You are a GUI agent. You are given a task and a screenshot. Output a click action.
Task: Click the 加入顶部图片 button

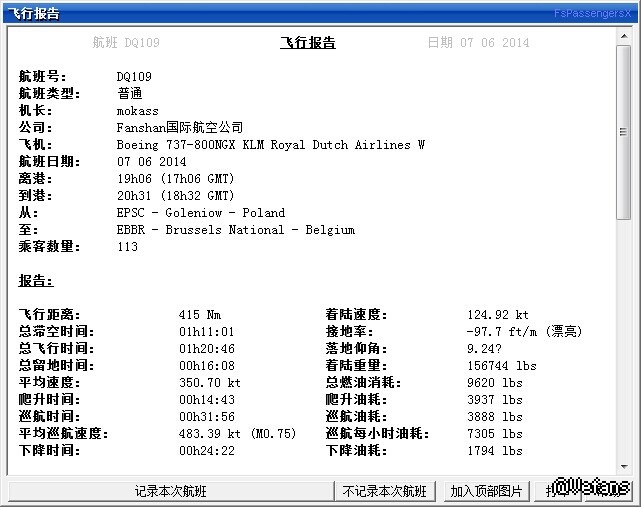point(486,491)
